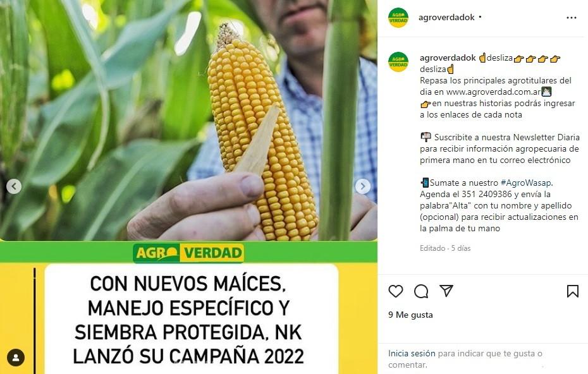Click the Inicia sesión link
This screenshot has height=374, width=588.
412,353
